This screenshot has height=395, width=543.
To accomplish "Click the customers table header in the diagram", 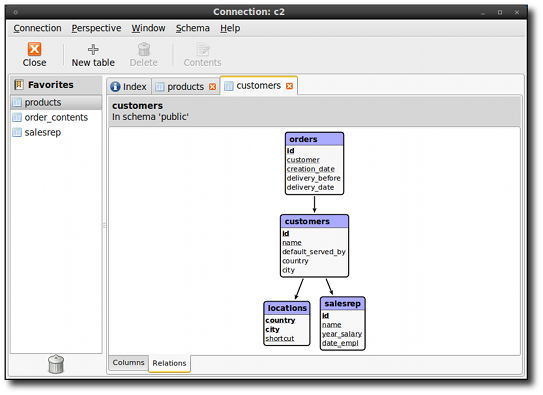I will tap(314, 222).
